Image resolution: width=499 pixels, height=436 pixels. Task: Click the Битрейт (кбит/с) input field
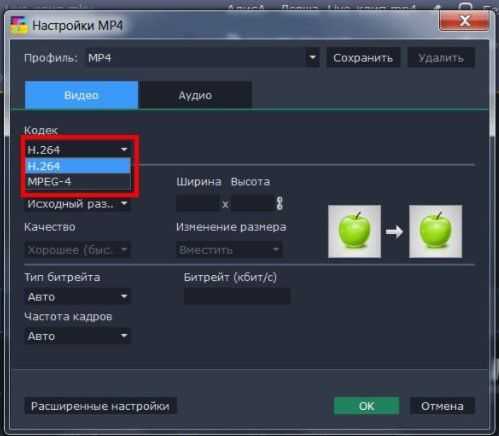[237, 296]
